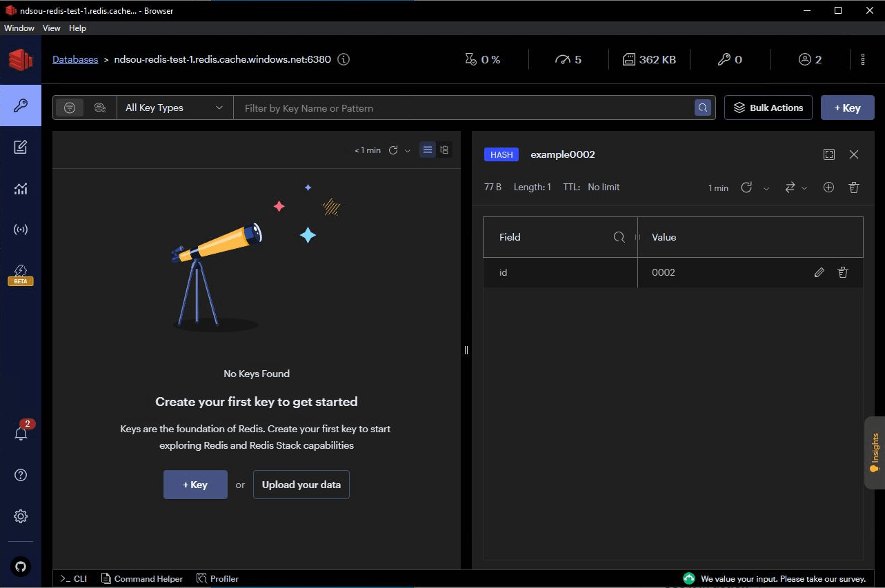Open the Window menu
The image size is (885, 588).
[x=19, y=28]
